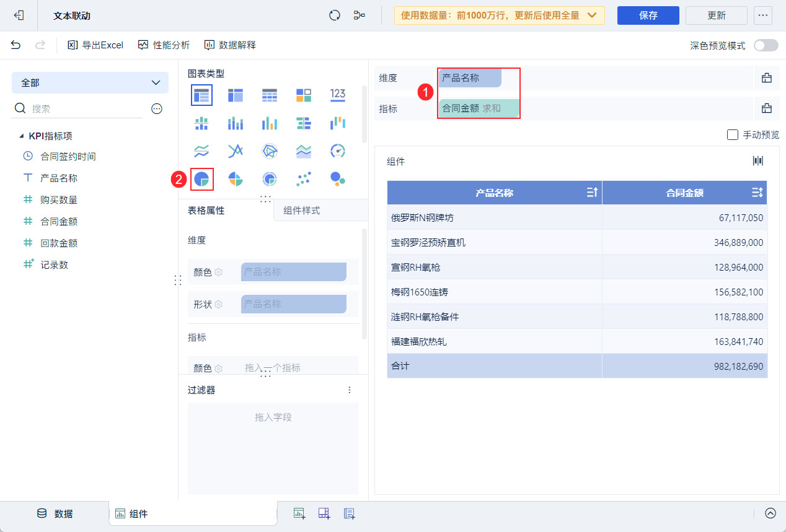The image size is (786, 532).
Task: Click the circular refresh icon in header
Action: [x=335, y=15]
